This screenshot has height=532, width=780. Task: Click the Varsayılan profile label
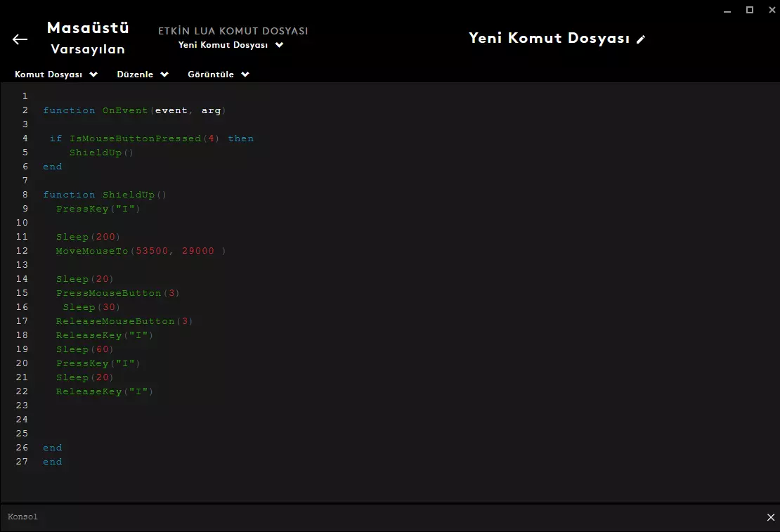[88, 49]
